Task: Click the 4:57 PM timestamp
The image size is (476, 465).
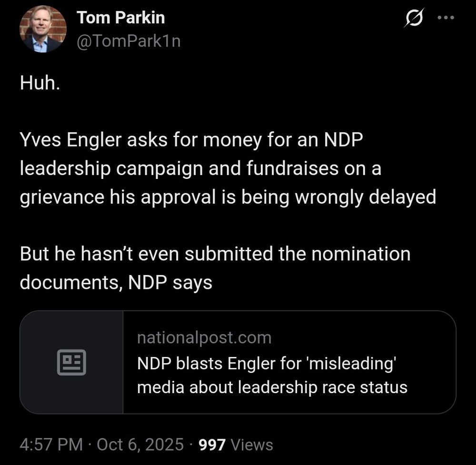Action: [51, 445]
